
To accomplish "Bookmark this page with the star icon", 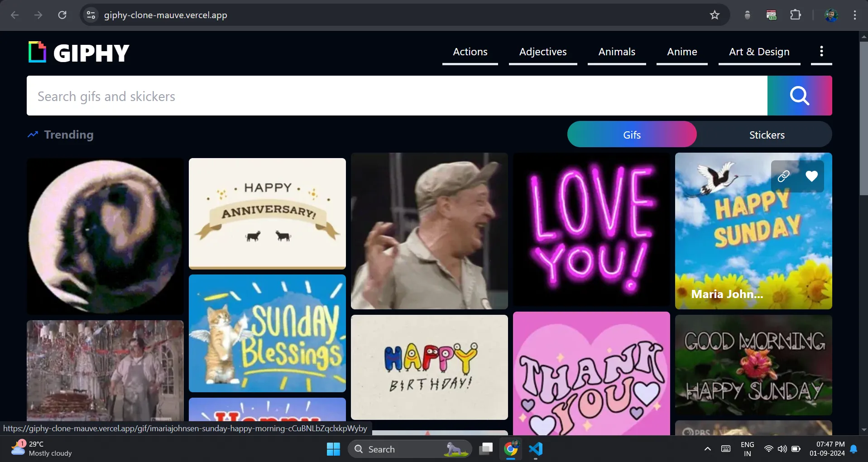I will 715,15.
